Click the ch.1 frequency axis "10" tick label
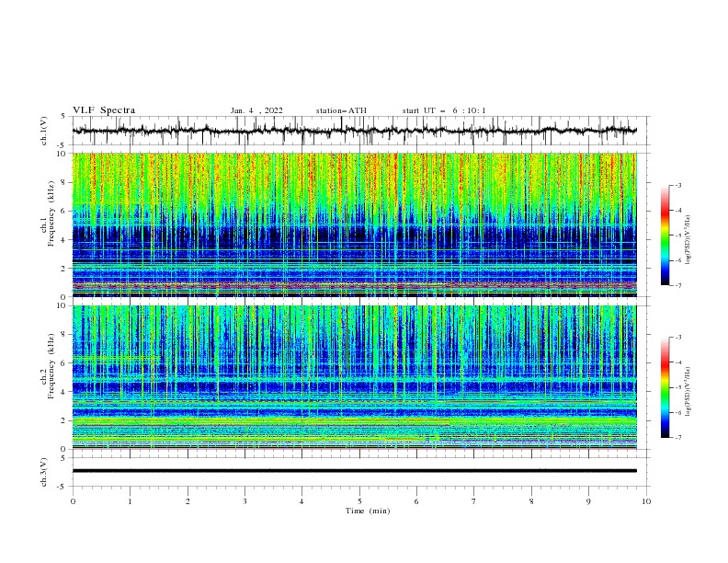 click(x=63, y=154)
